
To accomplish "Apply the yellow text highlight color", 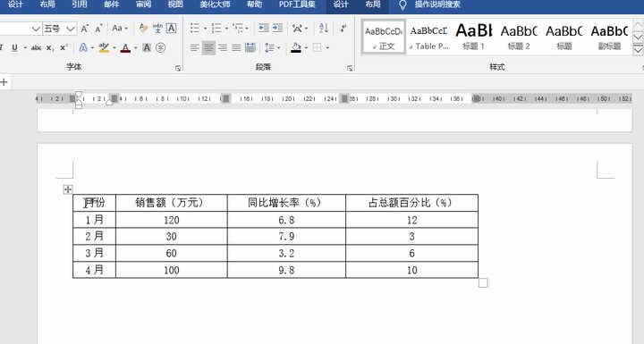I will pyautogui.click(x=104, y=47).
